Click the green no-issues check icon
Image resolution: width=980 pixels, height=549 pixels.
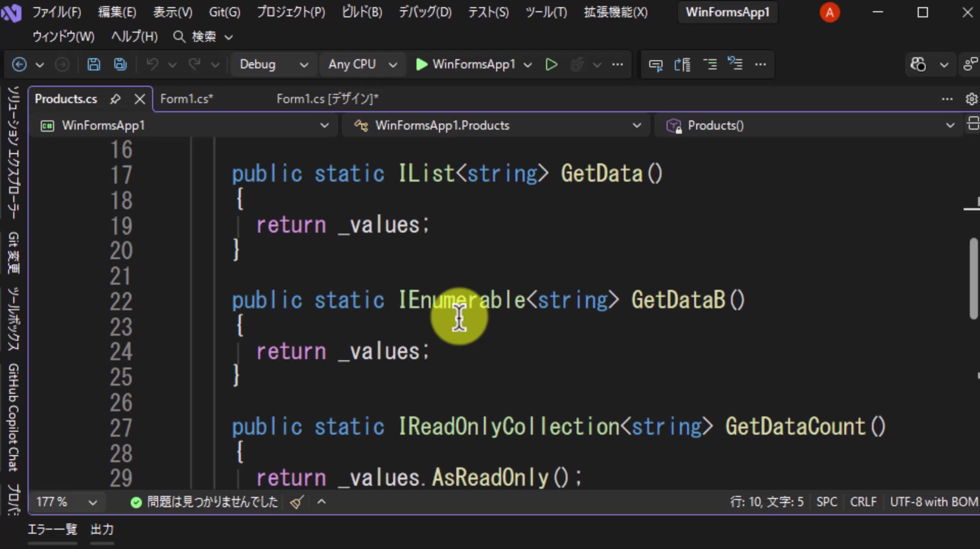[x=136, y=503]
